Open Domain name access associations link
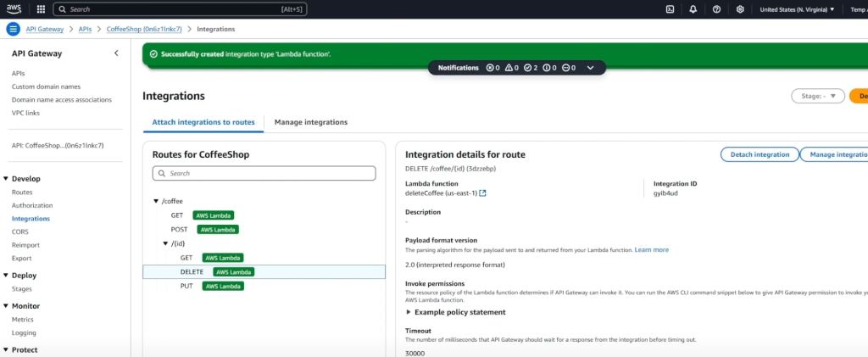 pyautogui.click(x=61, y=99)
